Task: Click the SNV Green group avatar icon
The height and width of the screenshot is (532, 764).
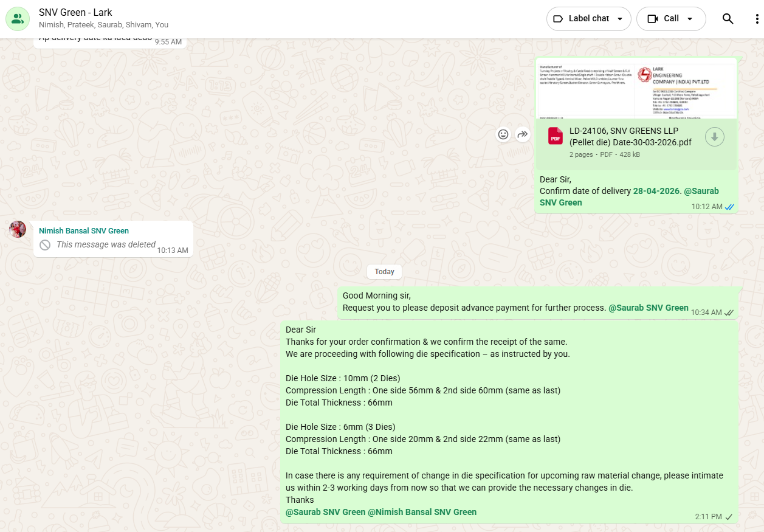Action: tap(18, 19)
